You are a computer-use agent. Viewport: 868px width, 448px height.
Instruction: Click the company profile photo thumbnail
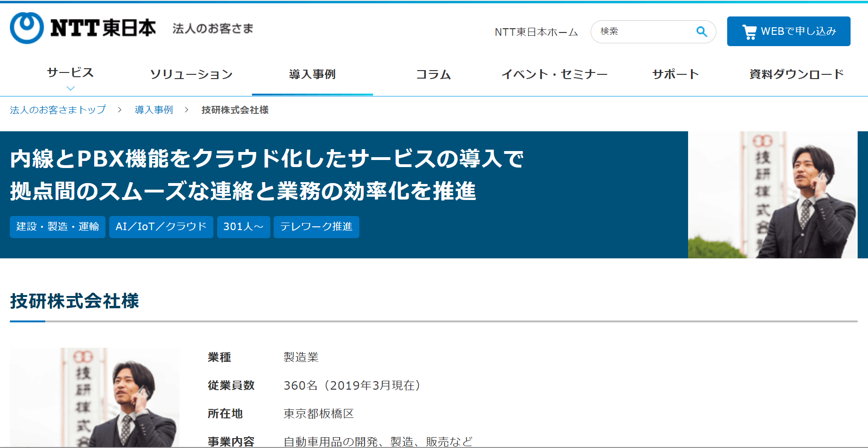(95, 398)
